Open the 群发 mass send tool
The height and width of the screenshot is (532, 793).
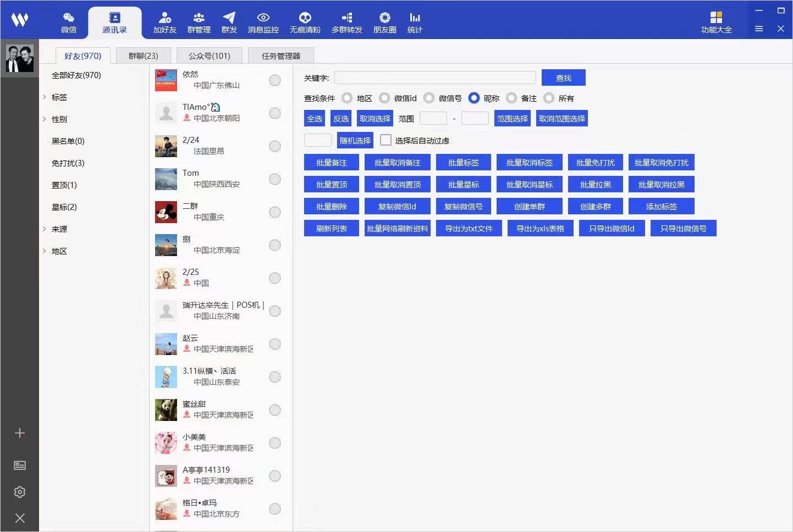(x=229, y=23)
